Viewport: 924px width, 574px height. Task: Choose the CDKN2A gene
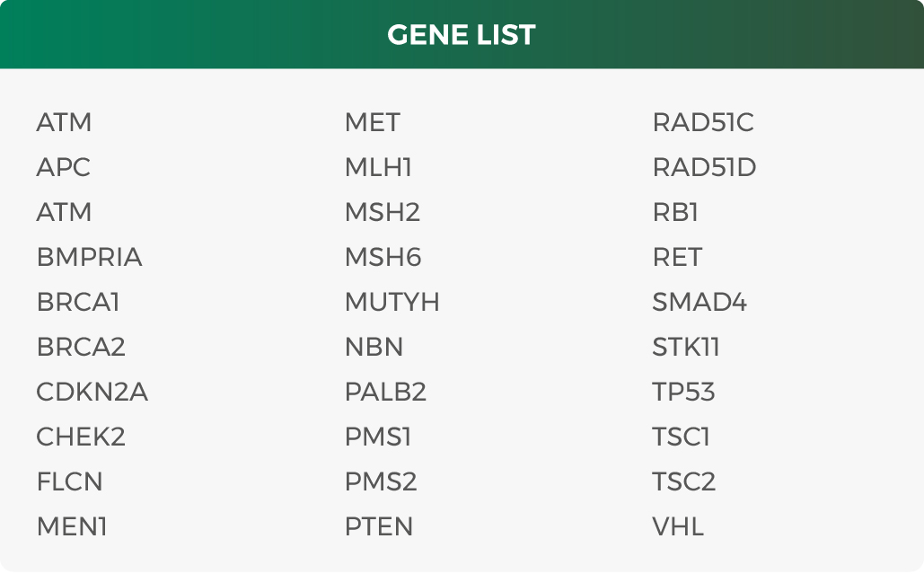pyautogui.click(x=92, y=392)
